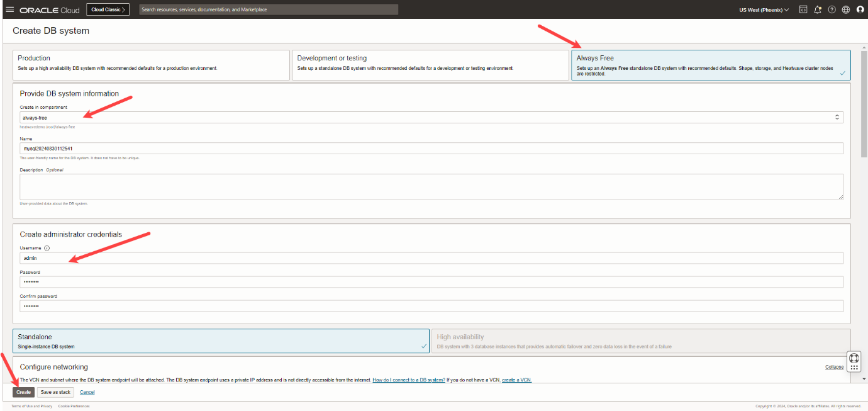Choose the High availability card
Image resolution: width=868 pixels, height=411 pixels.
tap(641, 341)
